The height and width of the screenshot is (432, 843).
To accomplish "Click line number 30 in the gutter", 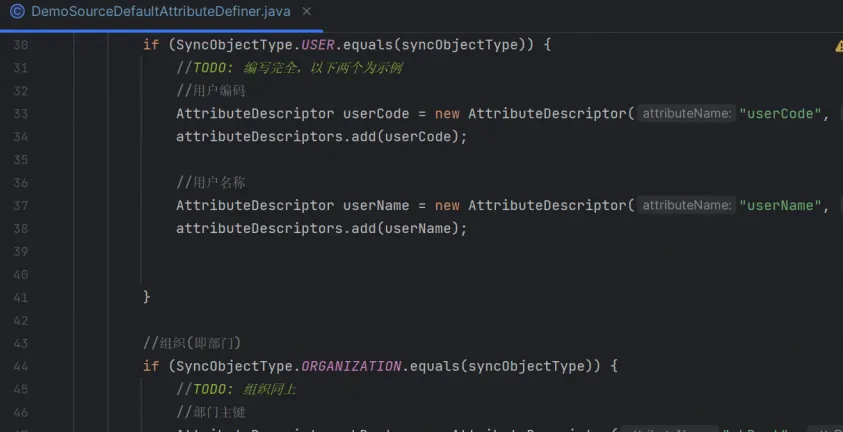I will pos(20,45).
